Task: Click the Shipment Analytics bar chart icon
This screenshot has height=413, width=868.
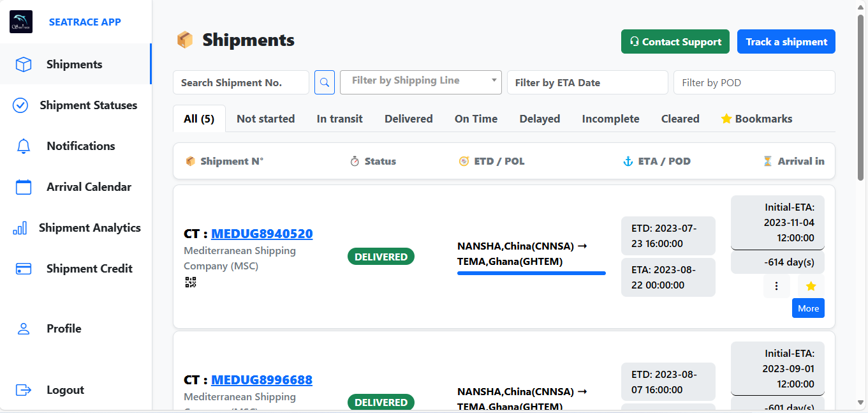Action: (20, 228)
